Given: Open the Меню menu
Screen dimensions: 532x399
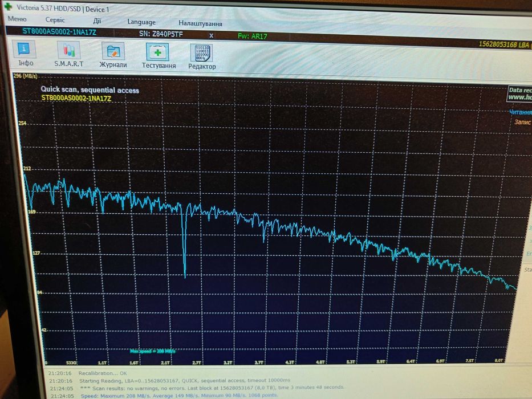Looking at the screenshot, I should coord(17,19).
